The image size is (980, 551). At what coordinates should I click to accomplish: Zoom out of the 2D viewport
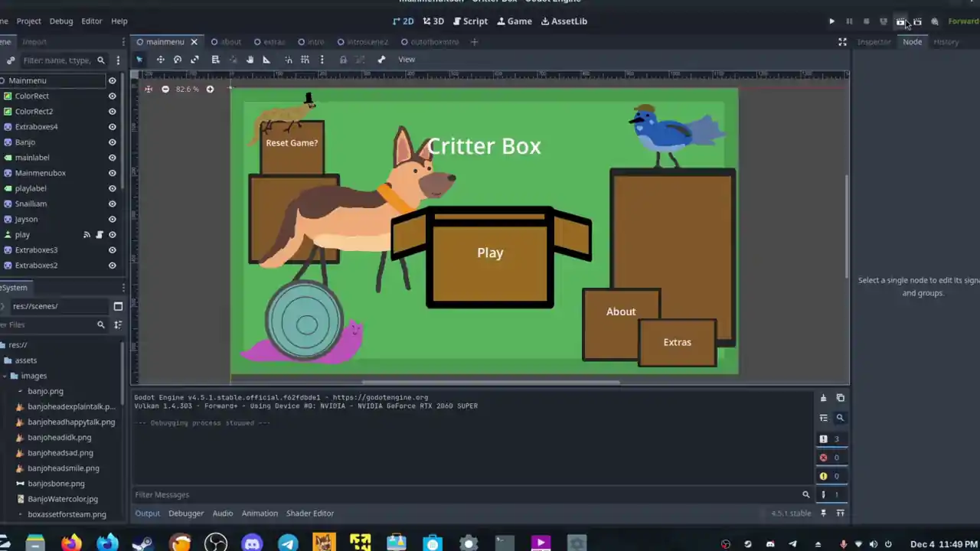click(165, 90)
